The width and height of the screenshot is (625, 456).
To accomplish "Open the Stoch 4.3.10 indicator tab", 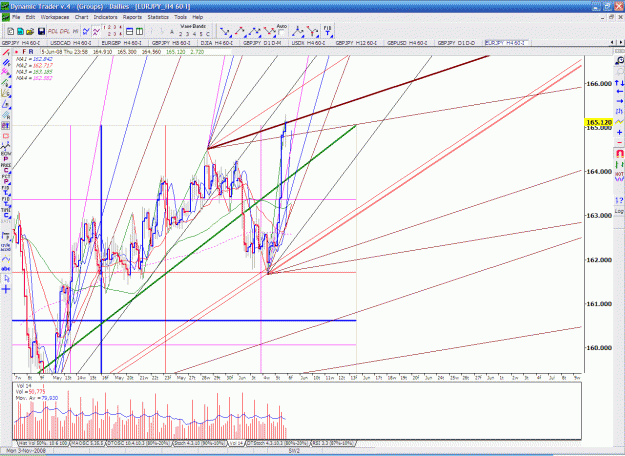I will tap(199, 443).
